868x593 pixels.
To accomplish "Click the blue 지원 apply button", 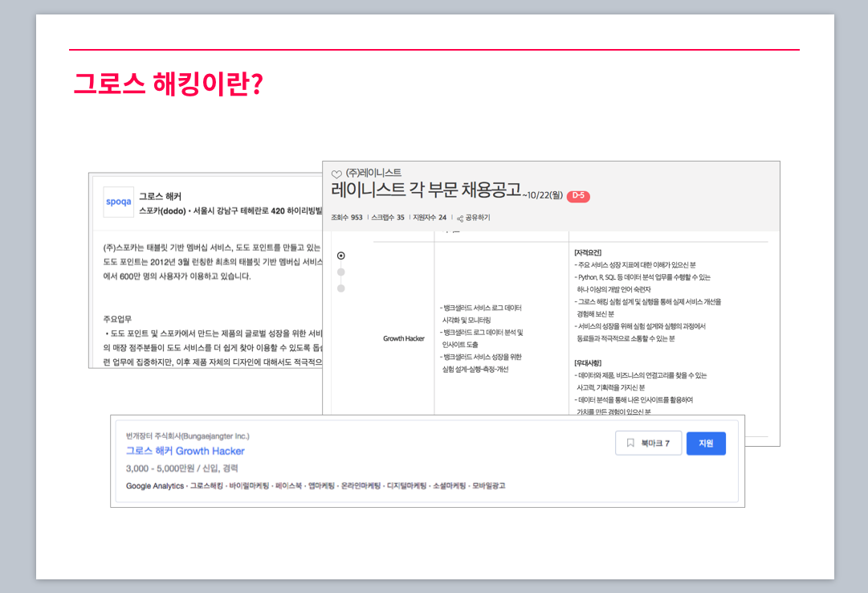I will pos(706,443).
